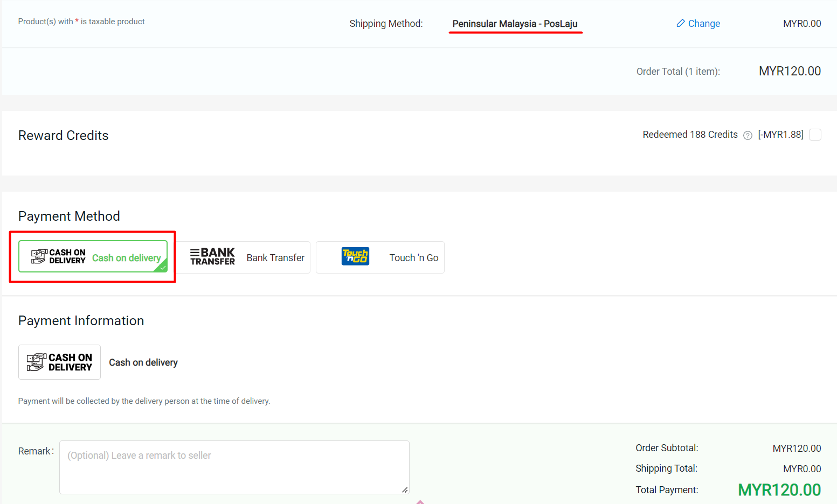The image size is (837, 504).
Task: Choose Bank Transfer as payment method
Action: [x=275, y=258]
